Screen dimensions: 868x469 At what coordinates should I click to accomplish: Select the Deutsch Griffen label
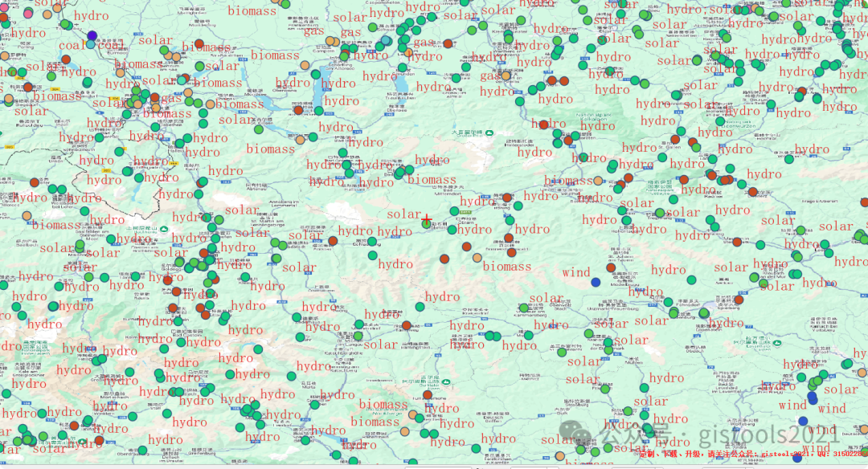pyautogui.click(x=493, y=417)
